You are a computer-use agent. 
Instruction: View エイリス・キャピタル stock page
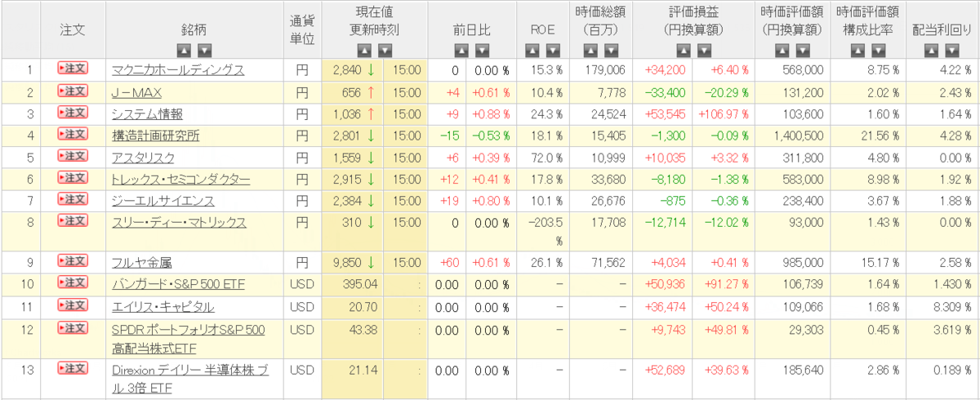pyautogui.click(x=163, y=306)
